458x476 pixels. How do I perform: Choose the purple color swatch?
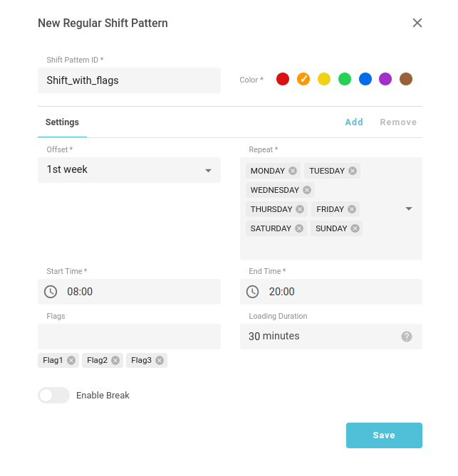385,79
